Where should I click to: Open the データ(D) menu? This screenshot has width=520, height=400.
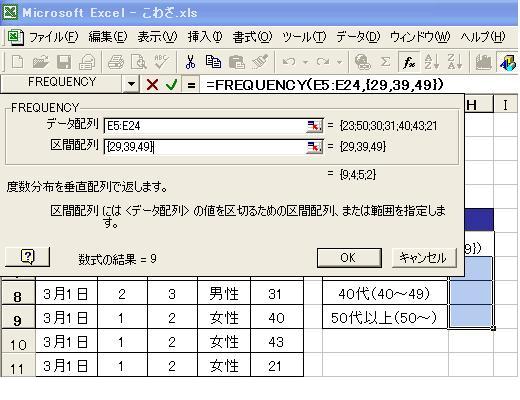[358, 37]
